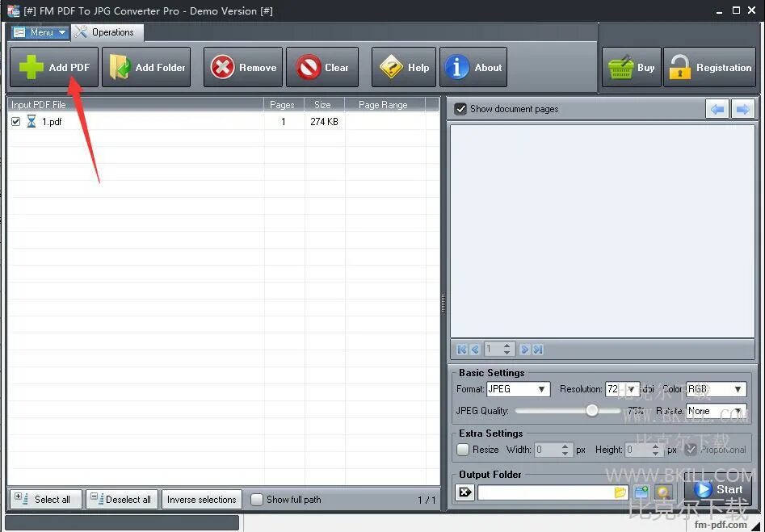The height and width of the screenshot is (532, 765).
Task: Click the Buy basket button
Action: click(x=632, y=67)
